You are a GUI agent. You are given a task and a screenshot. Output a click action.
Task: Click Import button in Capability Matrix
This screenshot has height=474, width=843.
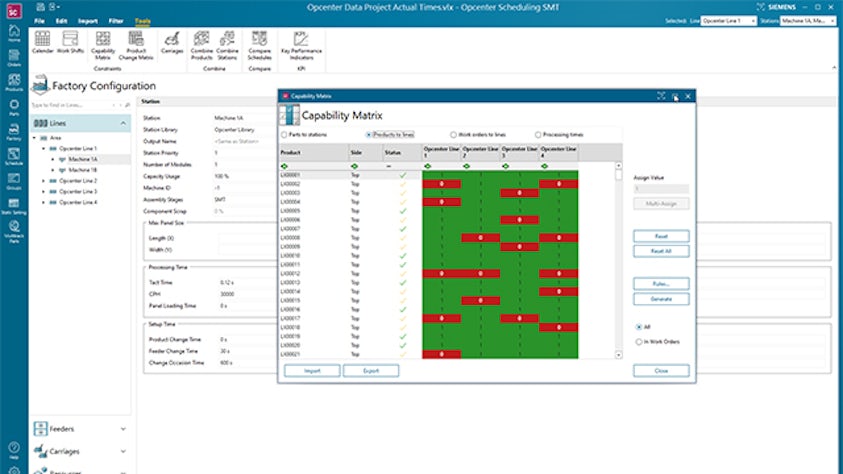click(312, 371)
